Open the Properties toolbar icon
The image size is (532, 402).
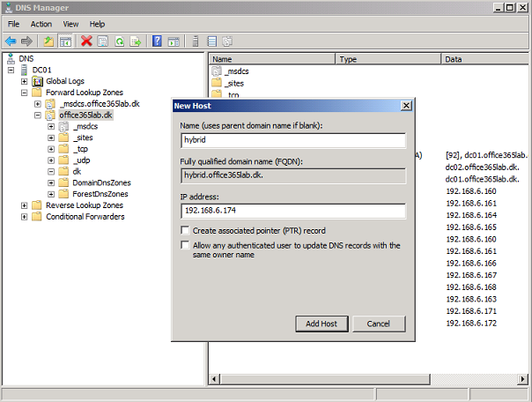(x=103, y=41)
